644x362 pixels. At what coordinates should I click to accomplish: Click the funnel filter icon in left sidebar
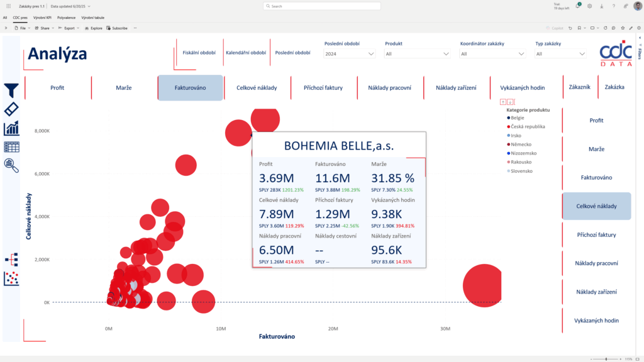(11, 90)
